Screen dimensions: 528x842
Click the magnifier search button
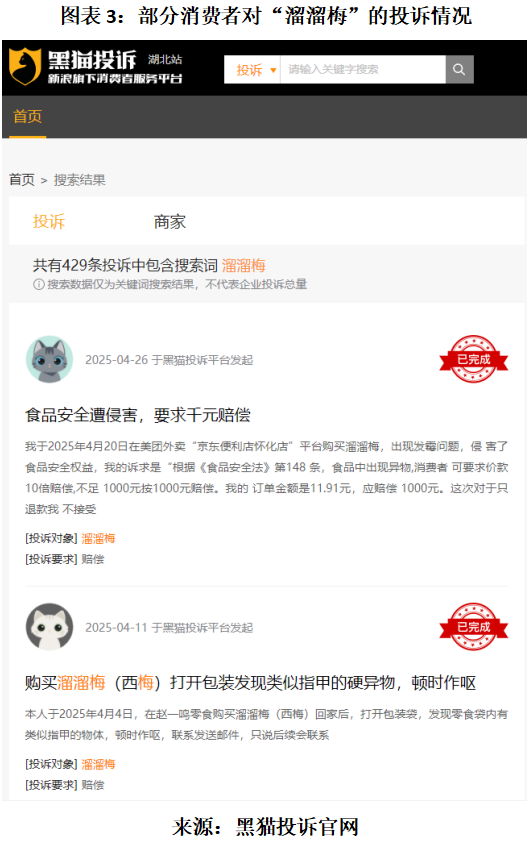(459, 69)
